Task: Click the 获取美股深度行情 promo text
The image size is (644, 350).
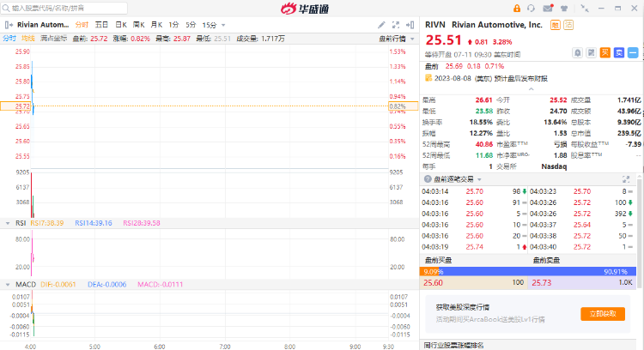Action: (x=463, y=307)
